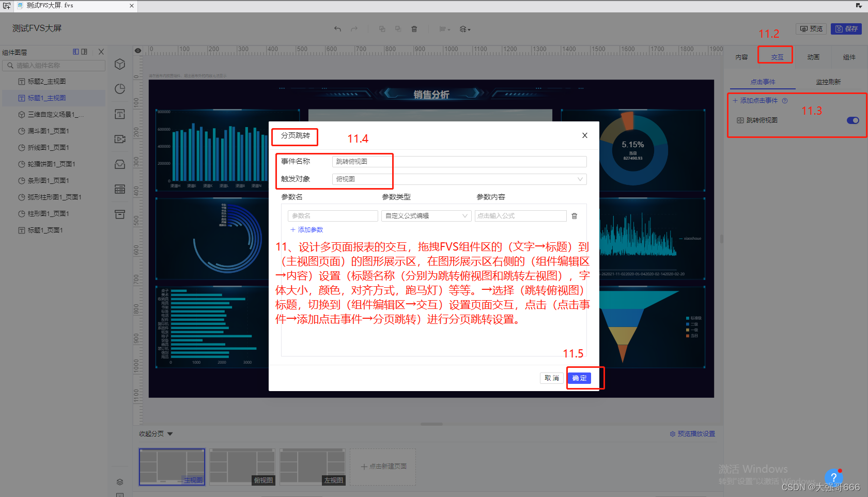Screen dimensions: 868x497
Task: Click the 确定 confirm button
Action: (x=579, y=378)
